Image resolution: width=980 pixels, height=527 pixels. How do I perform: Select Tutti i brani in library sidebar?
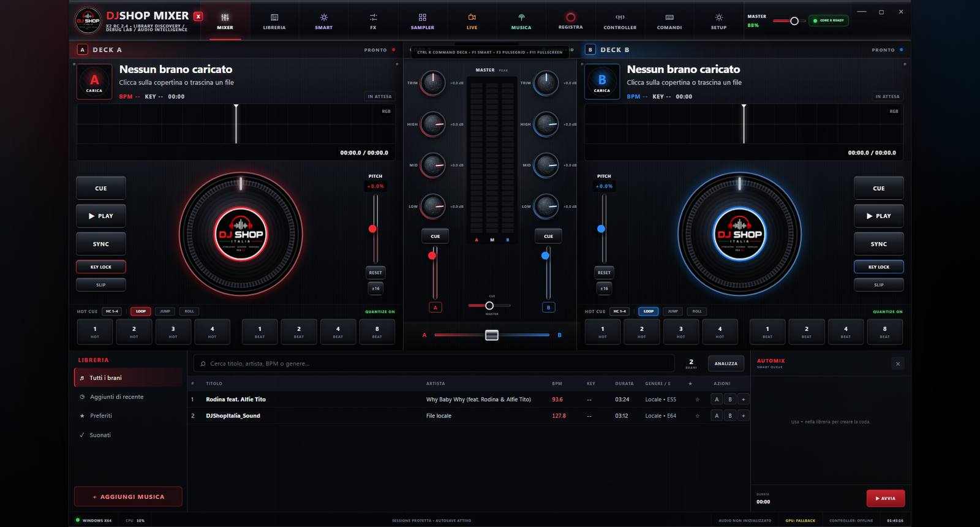click(128, 377)
